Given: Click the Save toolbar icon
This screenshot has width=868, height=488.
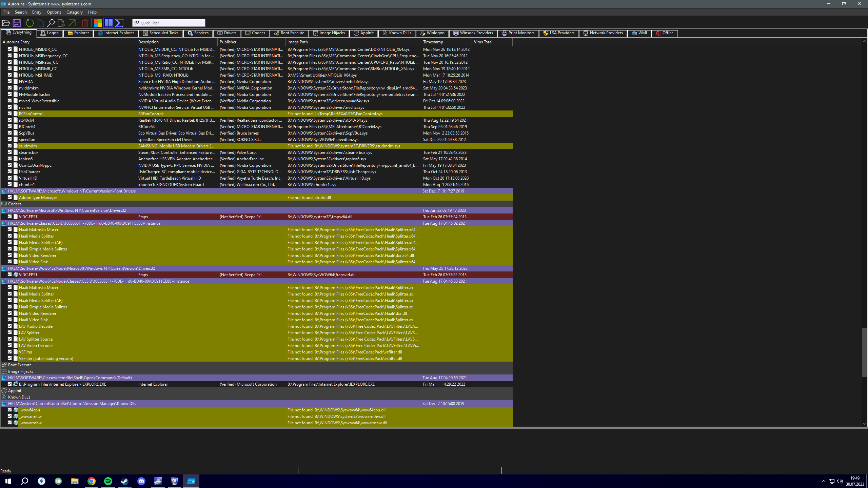Looking at the screenshot, I should 16,23.
